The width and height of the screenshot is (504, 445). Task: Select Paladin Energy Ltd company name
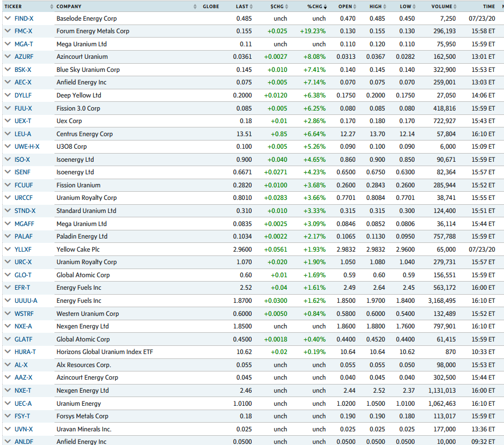click(x=82, y=236)
